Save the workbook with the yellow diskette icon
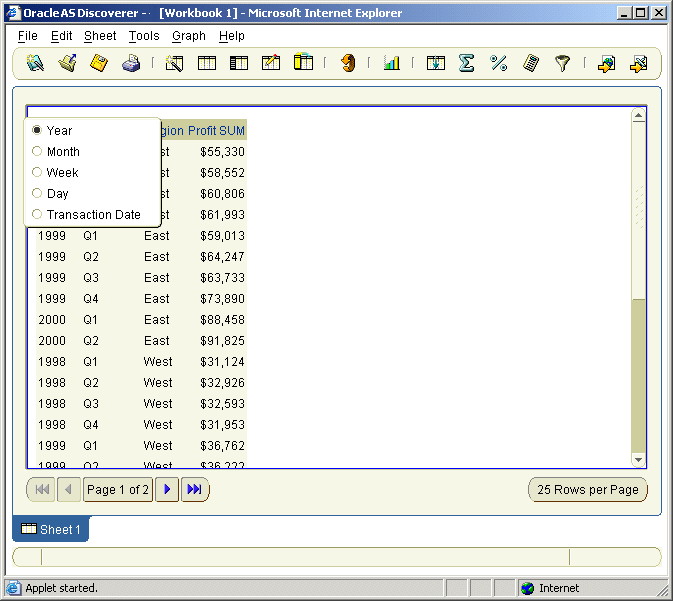673x601 pixels. pyautogui.click(x=99, y=64)
